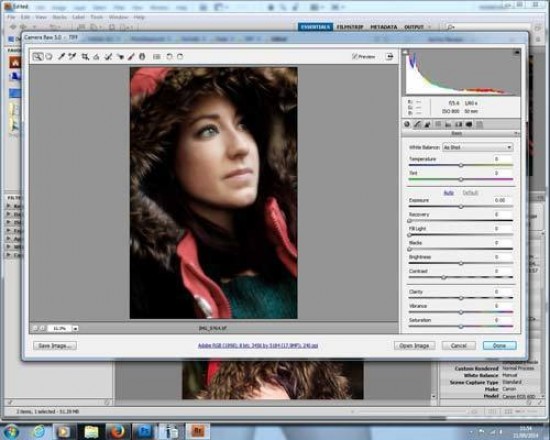Toggle full screen mode icon beside Preview
This screenshot has height=440, width=550.
pyautogui.click(x=389, y=56)
